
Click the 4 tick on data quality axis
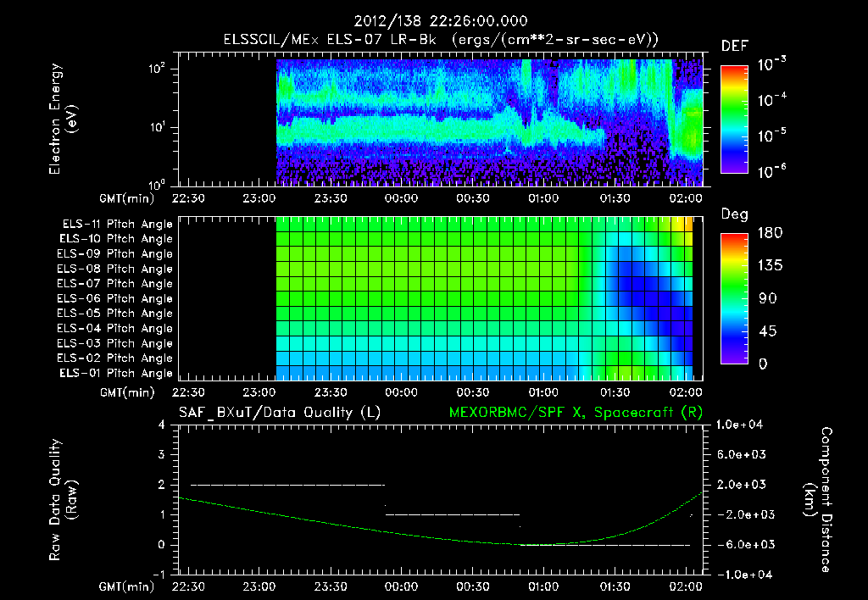click(x=162, y=425)
